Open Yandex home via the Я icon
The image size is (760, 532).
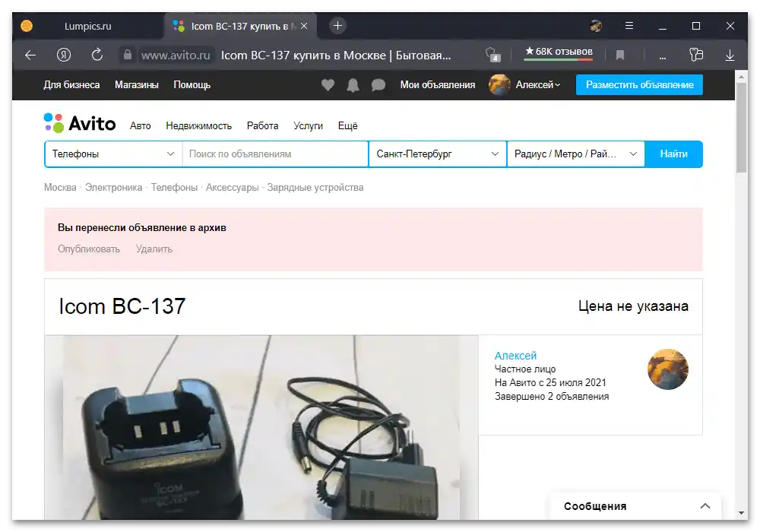(x=64, y=55)
